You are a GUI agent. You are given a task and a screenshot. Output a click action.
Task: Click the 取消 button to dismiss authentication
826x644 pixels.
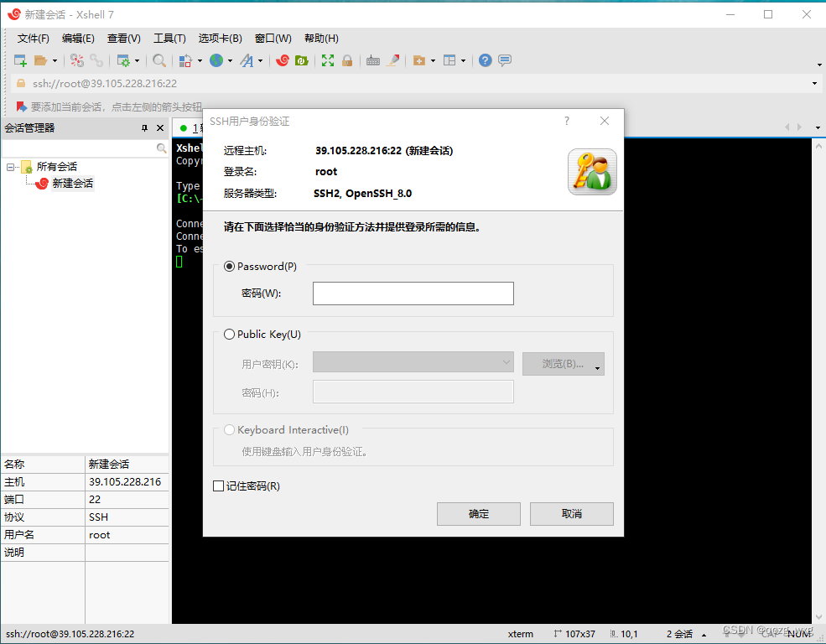pyautogui.click(x=571, y=514)
